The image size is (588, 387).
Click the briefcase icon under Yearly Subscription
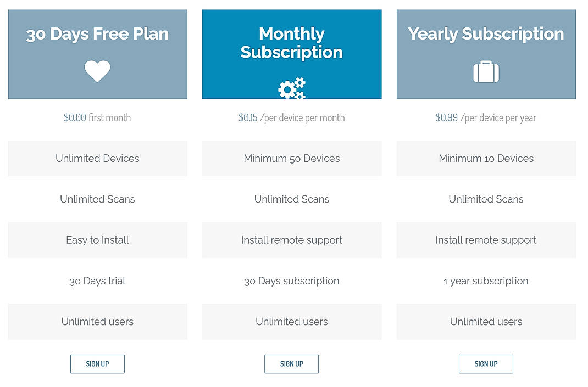click(486, 71)
